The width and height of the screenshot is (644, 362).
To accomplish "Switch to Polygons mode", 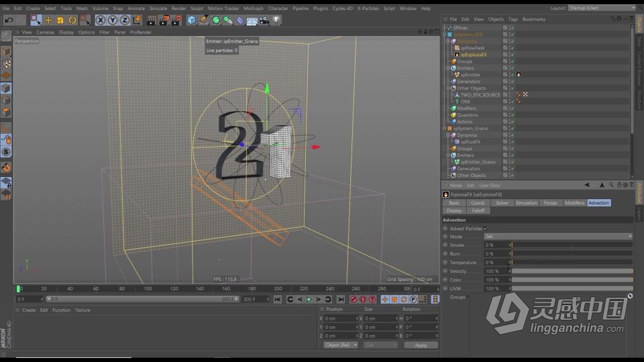I will (6, 112).
